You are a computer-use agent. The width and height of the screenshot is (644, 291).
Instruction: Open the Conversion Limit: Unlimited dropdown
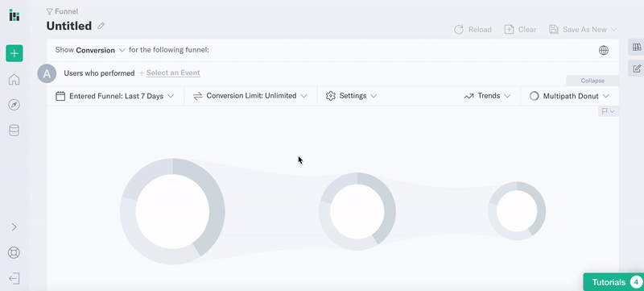coord(250,96)
